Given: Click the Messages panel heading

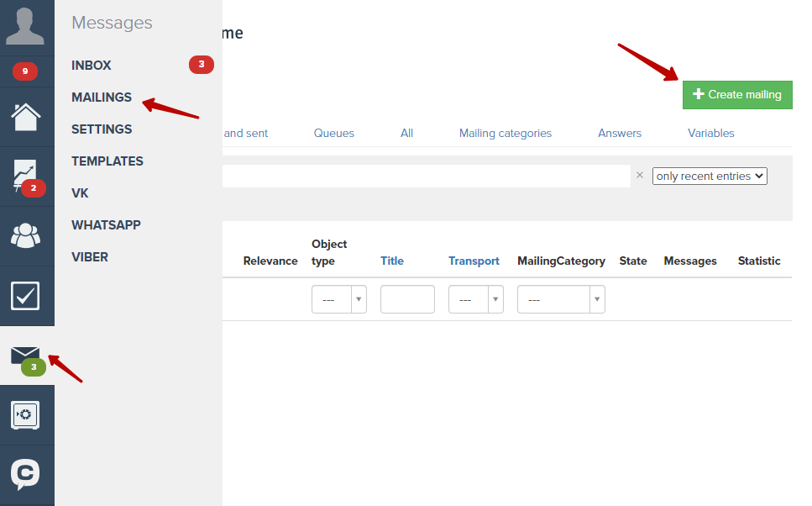Looking at the screenshot, I should pos(112,23).
